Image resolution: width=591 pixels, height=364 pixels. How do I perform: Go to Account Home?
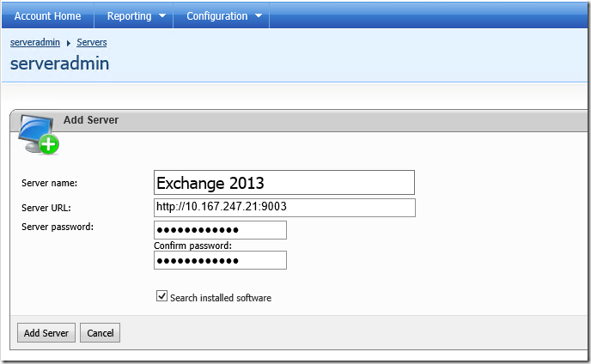(47, 15)
